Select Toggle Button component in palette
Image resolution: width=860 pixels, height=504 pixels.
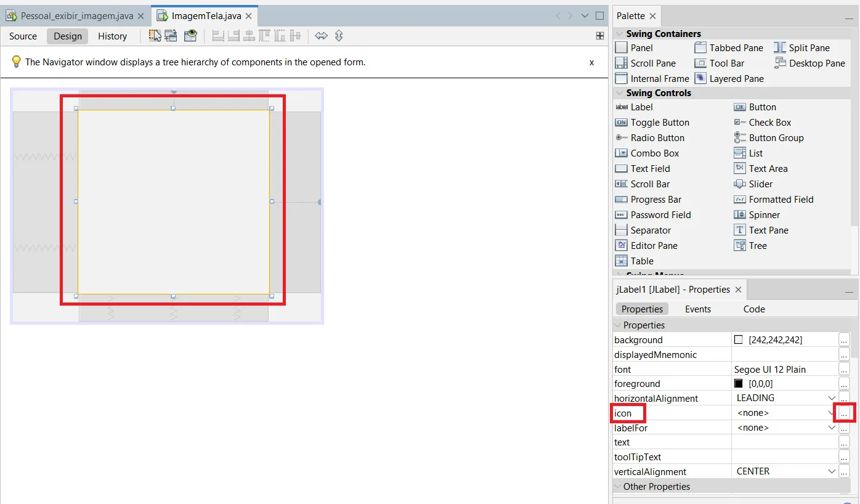[652, 122]
